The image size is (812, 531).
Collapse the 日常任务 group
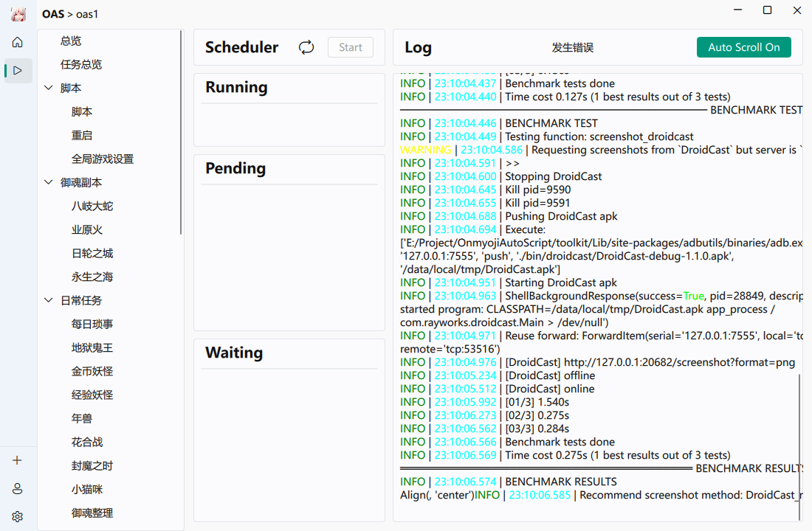point(49,301)
